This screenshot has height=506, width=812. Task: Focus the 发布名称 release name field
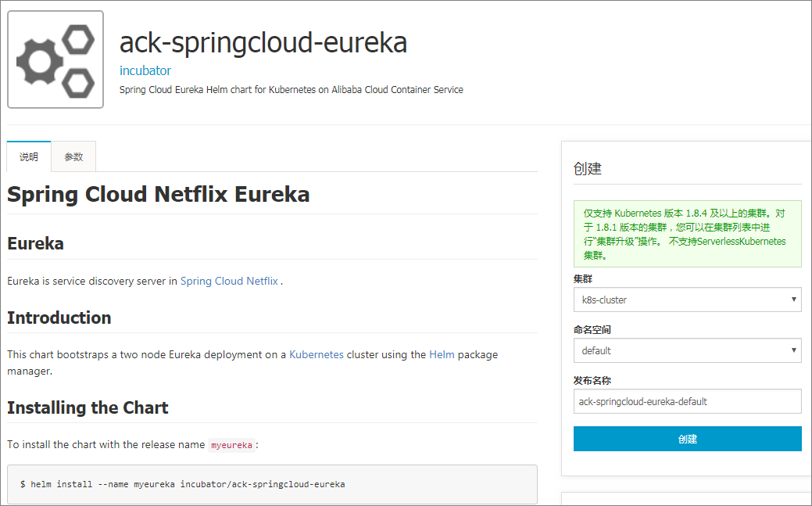(687, 401)
